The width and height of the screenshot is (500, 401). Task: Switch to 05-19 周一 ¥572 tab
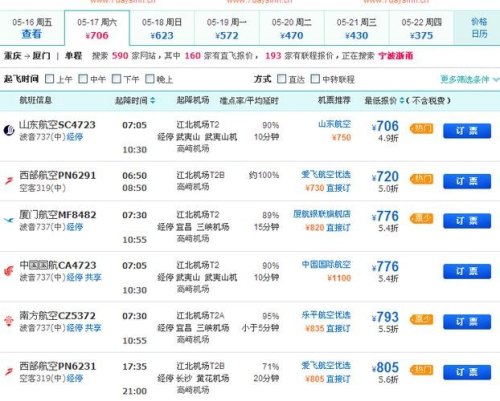click(x=227, y=28)
